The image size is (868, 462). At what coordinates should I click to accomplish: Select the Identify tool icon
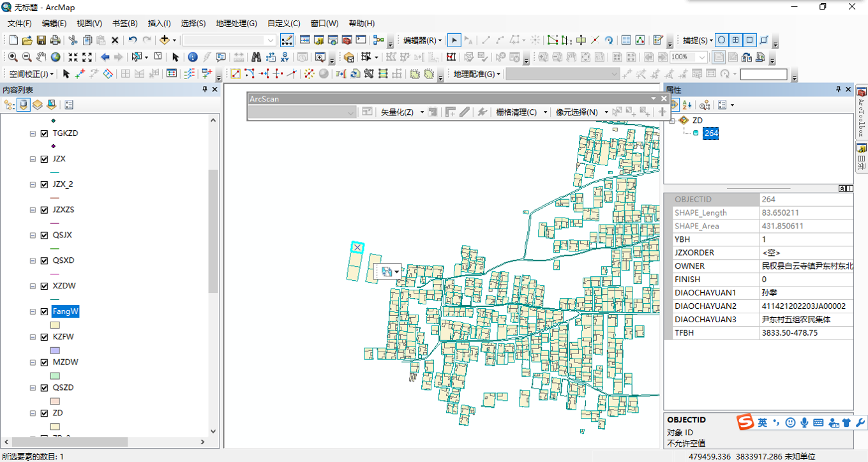click(x=193, y=57)
